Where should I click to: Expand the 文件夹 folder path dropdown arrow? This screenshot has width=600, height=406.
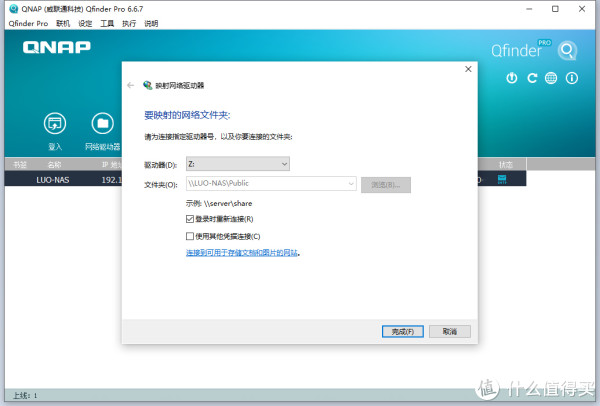350,184
